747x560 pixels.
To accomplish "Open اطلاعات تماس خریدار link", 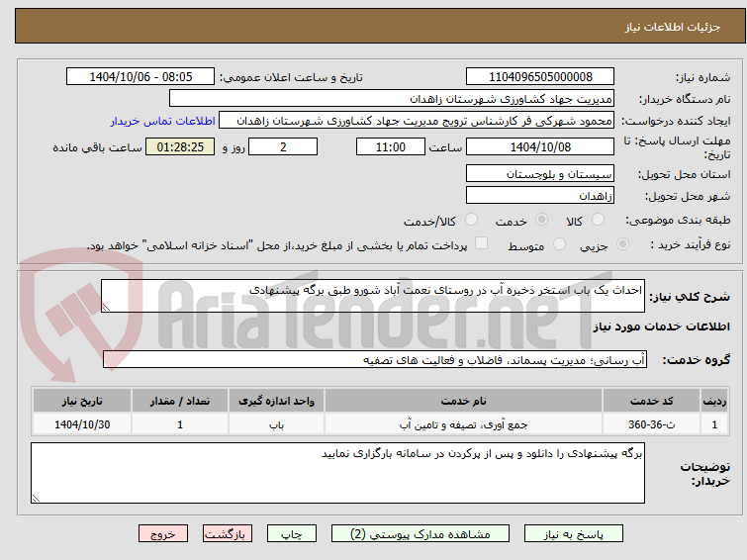I will [x=163, y=121].
